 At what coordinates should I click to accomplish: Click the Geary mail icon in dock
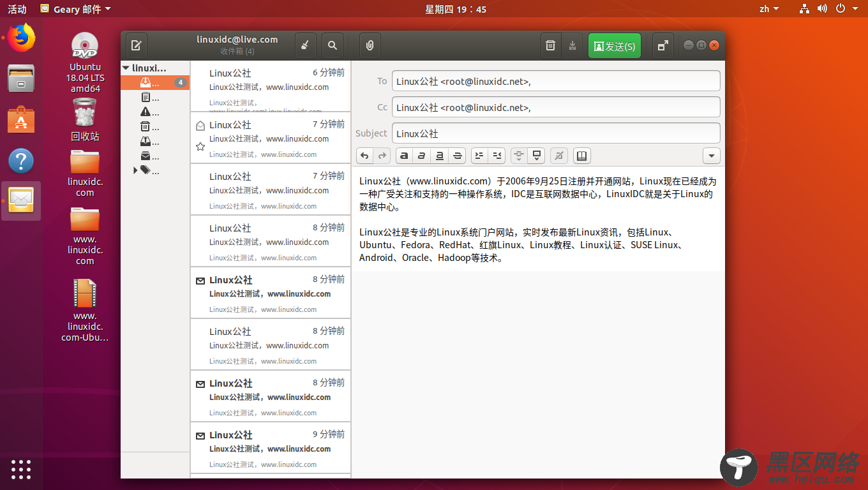coord(21,201)
